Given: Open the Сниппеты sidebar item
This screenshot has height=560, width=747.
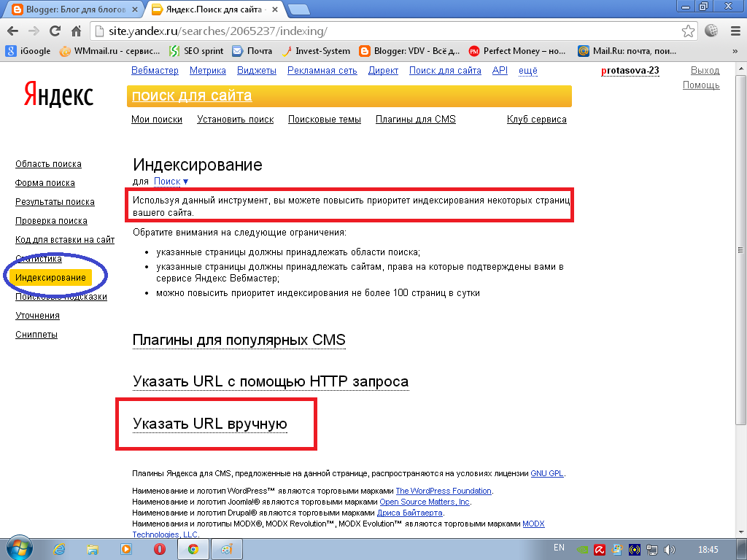Looking at the screenshot, I should coord(36,334).
